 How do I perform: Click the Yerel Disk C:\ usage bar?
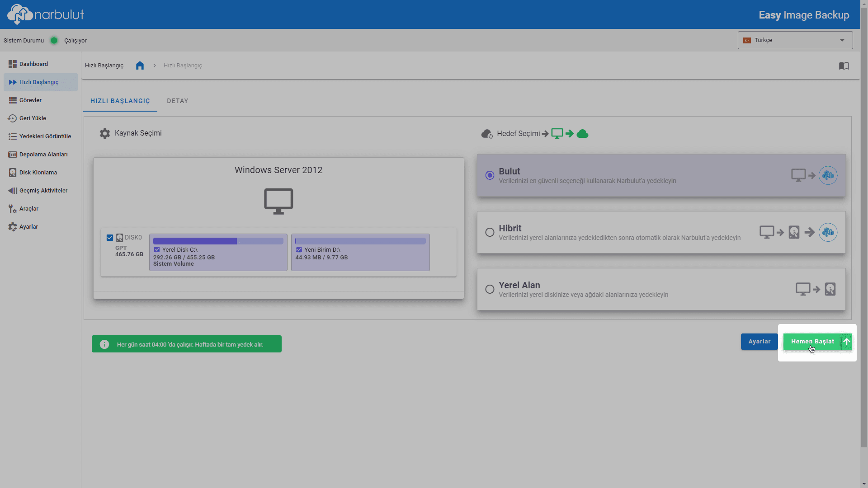(x=218, y=241)
